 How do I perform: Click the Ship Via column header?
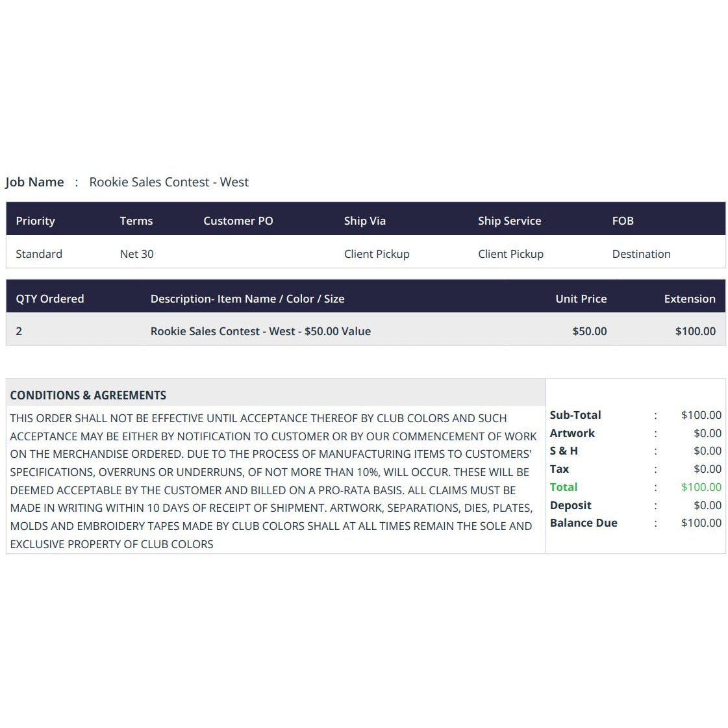(x=365, y=221)
